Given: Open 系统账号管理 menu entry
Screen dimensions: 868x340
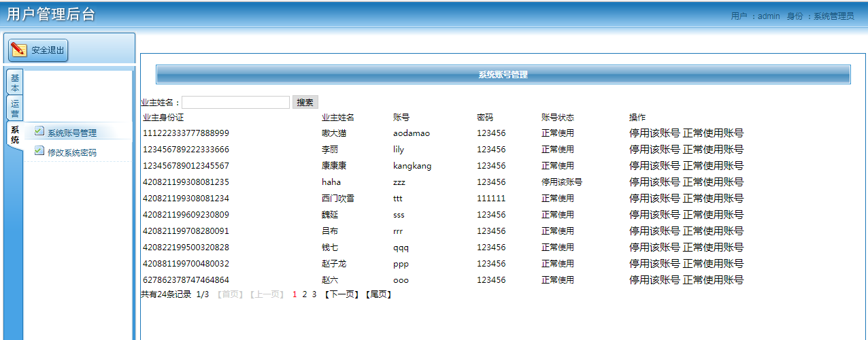Looking at the screenshot, I should coord(72,133).
